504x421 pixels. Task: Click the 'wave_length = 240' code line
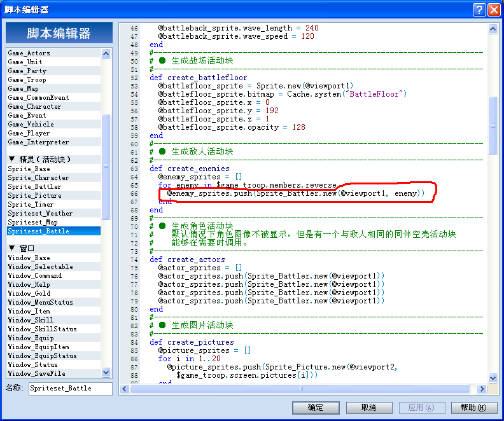pos(238,28)
